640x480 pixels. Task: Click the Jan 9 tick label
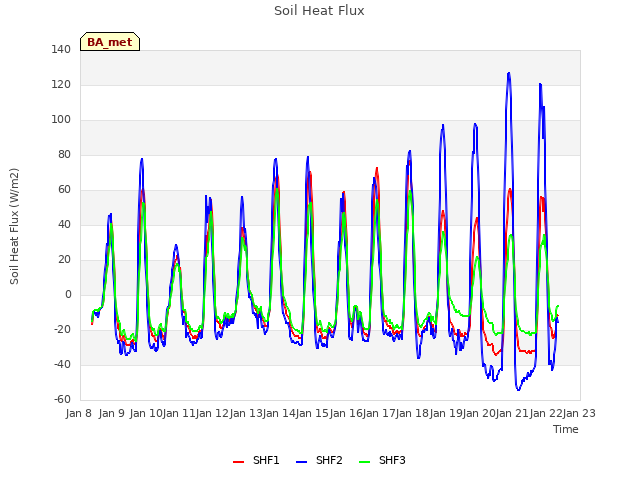coord(112,413)
